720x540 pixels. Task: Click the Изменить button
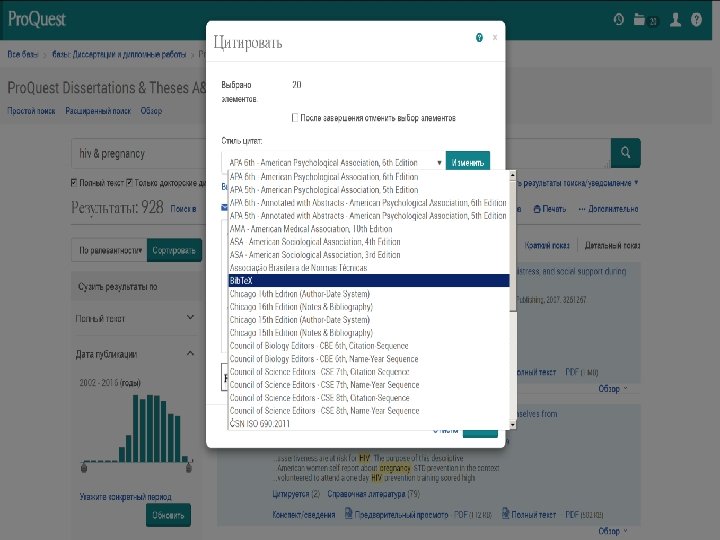[x=467, y=163]
